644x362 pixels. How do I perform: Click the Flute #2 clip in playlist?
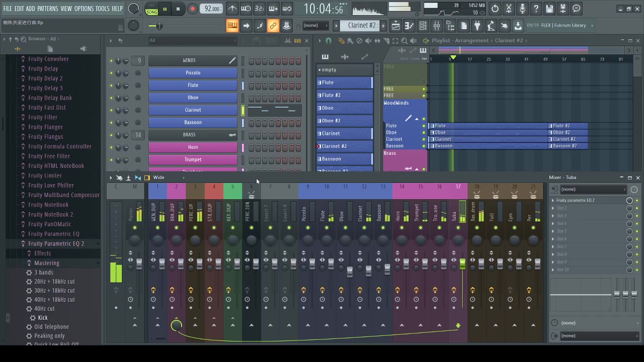pos(568,126)
